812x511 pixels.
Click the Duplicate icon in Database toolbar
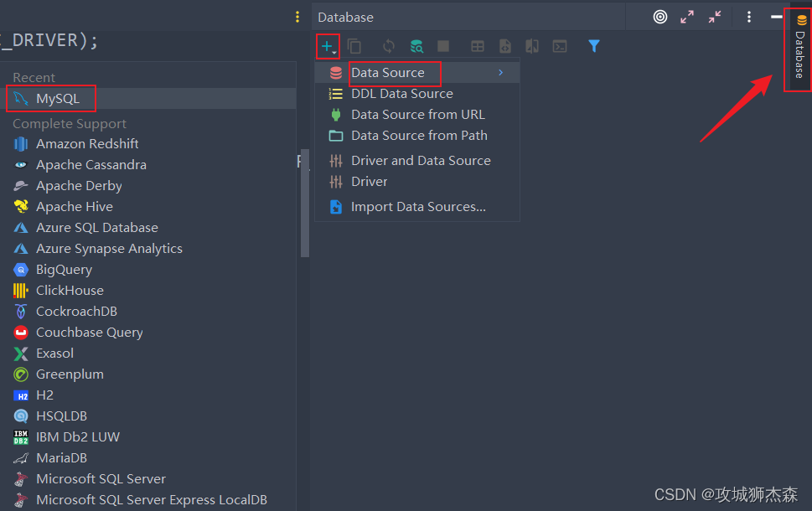coord(354,47)
